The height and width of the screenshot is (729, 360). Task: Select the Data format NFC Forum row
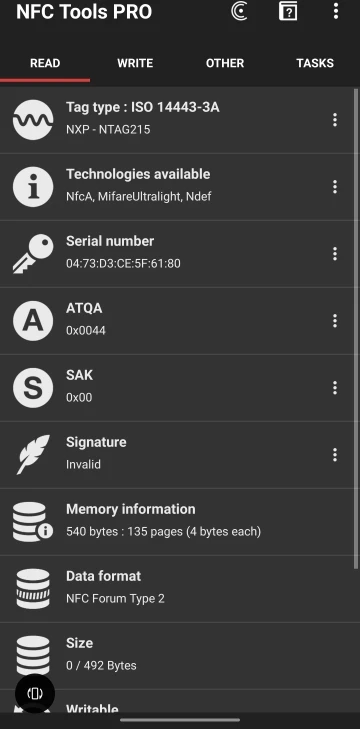tap(177, 589)
